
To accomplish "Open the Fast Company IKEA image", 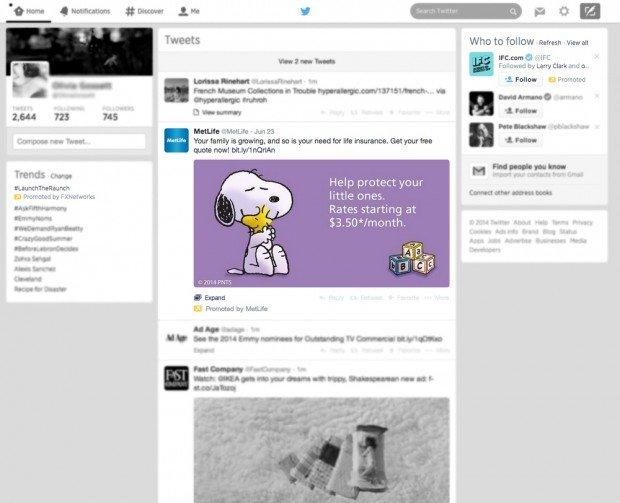I will 321,450.
